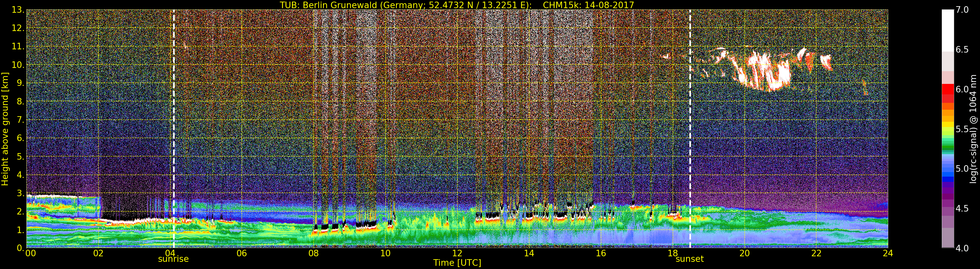
Task: Click the time tick label 20
Action: [744, 253]
